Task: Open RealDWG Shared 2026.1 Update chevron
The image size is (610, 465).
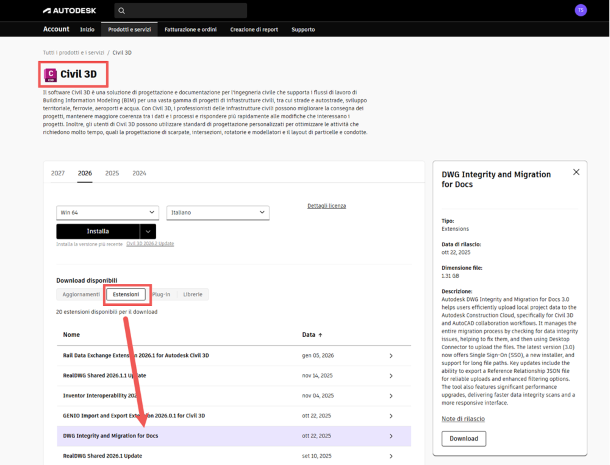Action: pos(391,456)
